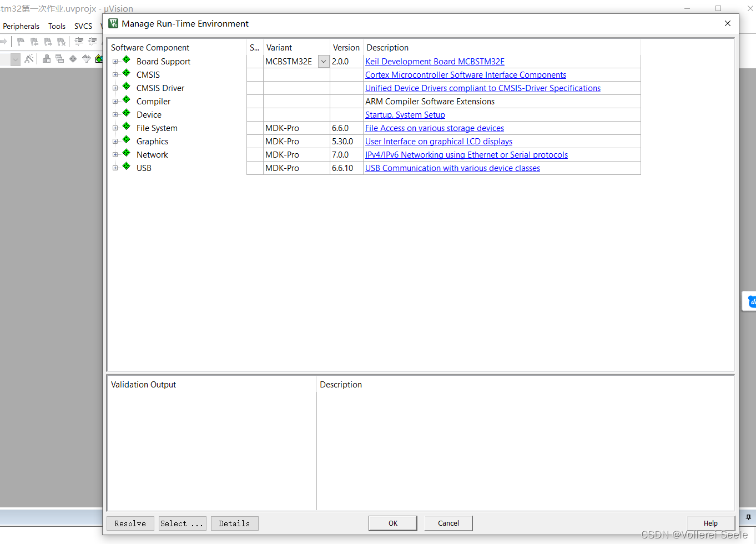
Task: Click the Navigate Forward arrow toolbar icon
Action: 3,42
